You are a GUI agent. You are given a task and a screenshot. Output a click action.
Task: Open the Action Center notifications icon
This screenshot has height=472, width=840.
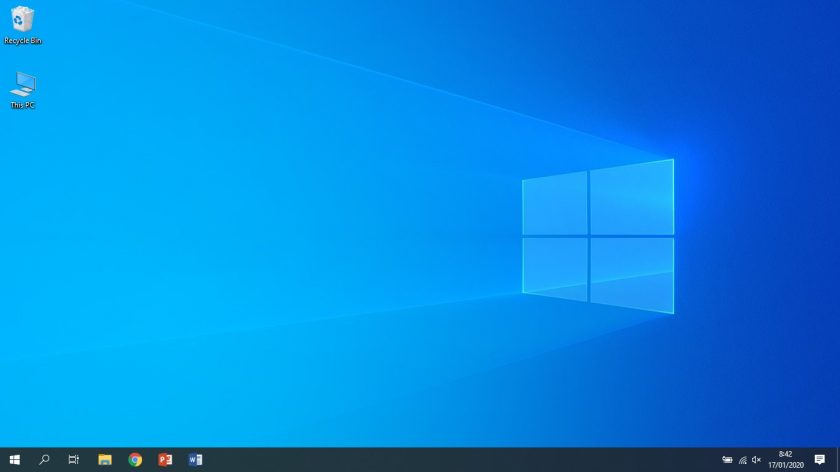point(820,460)
